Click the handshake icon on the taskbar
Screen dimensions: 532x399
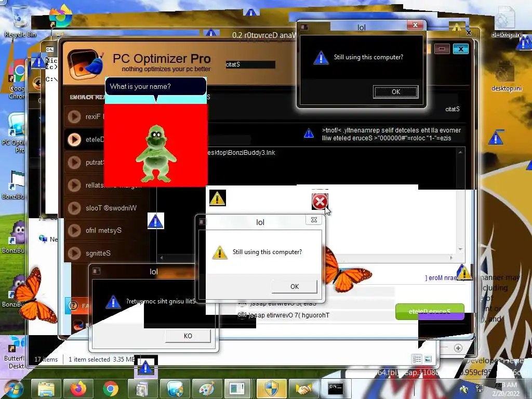[x=303, y=389]
